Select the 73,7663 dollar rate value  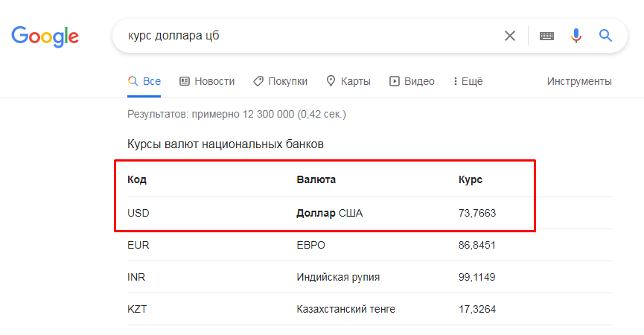477,214
